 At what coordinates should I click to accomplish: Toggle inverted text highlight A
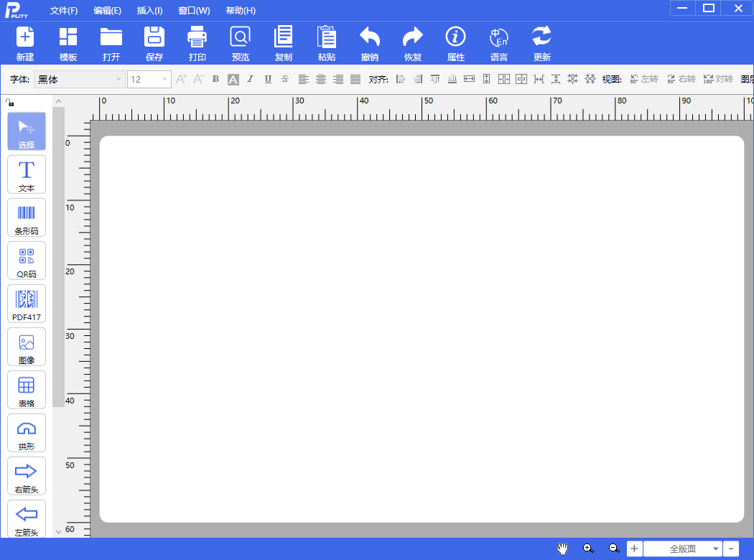(x=233, y=79)
